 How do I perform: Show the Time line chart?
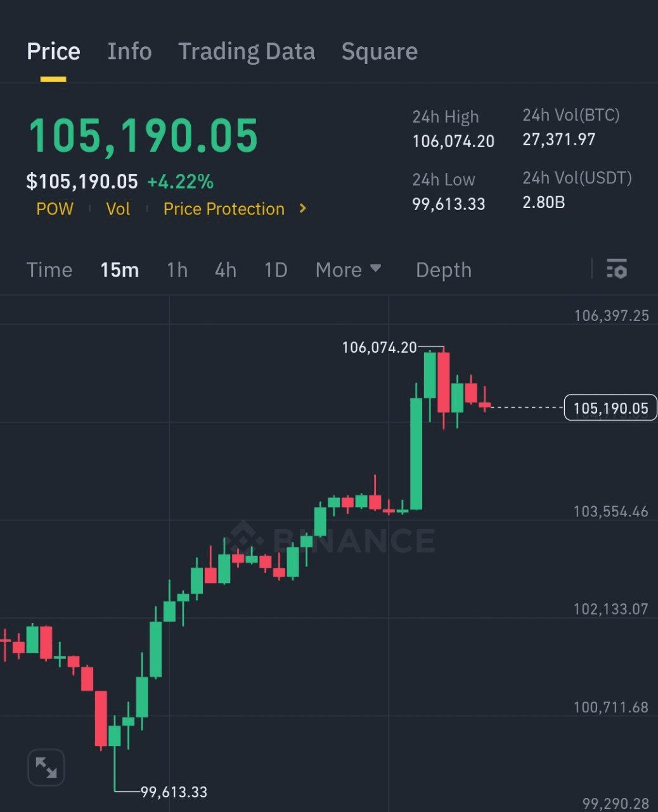49,270
